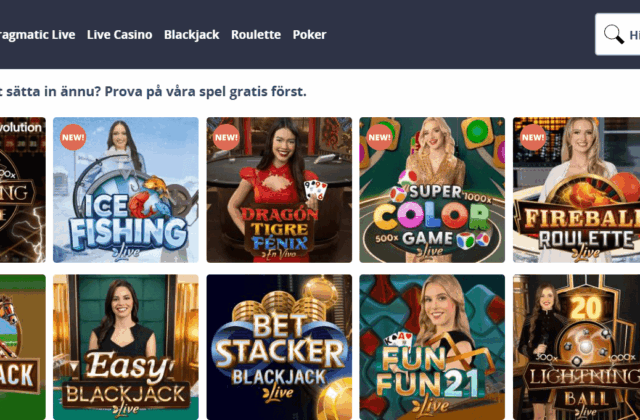Launch Super Color Game Live
The image size is (640, 420).
(x=432, y=190)
